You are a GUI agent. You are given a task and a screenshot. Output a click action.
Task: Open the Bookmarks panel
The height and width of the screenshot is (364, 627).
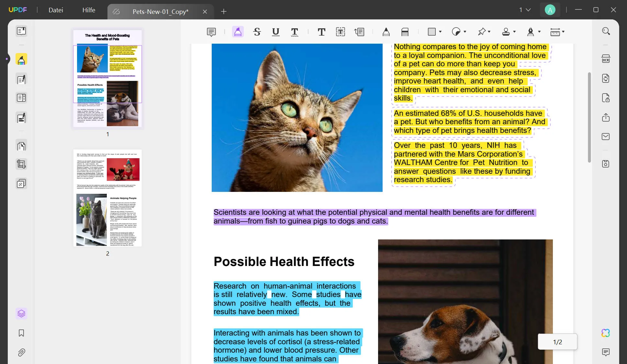tap(21, 333)
